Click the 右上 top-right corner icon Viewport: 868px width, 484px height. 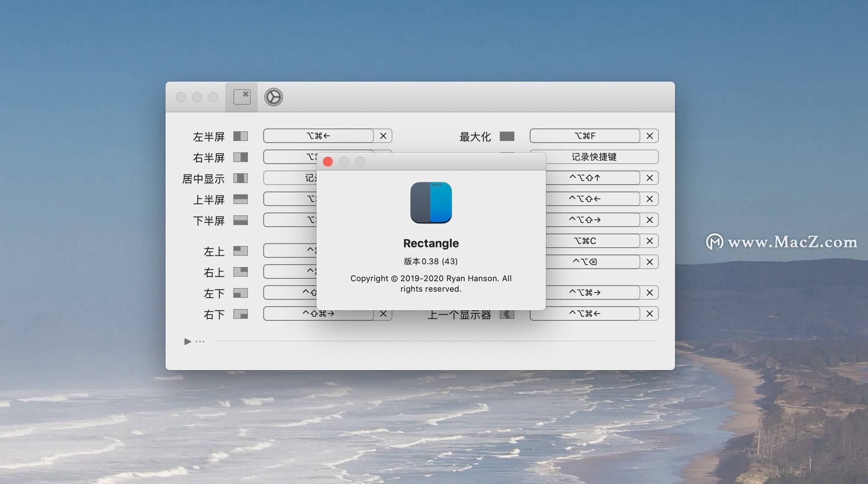pos(241,272)
